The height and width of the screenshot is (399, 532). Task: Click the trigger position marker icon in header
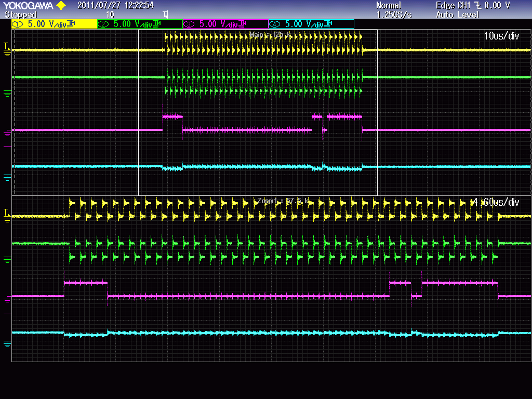165,15
